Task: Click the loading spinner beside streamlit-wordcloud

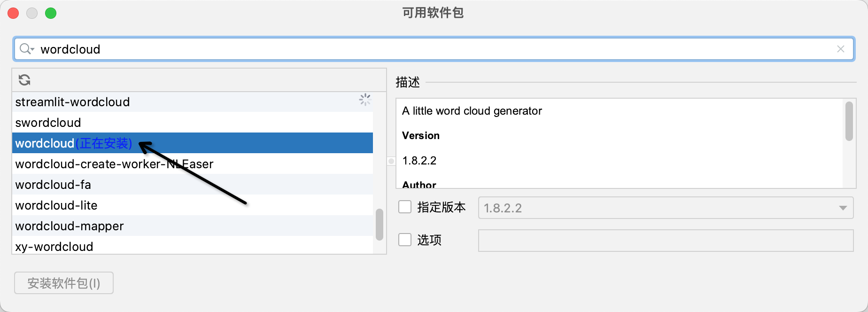Action: [365, 100]
